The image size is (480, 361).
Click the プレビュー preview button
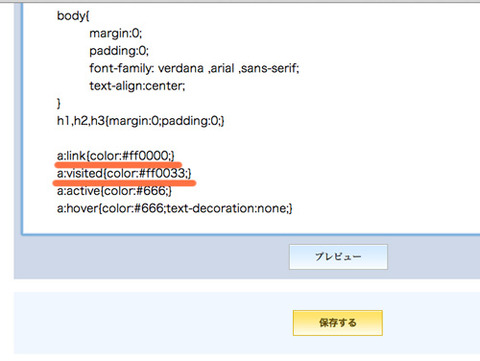tap(338, 257)
